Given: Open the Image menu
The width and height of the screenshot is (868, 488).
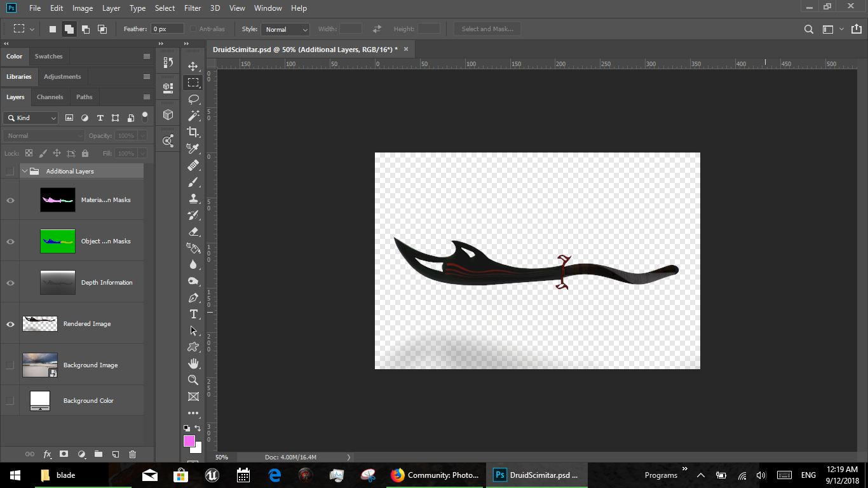Looking at the screenshot, I should [83, 8].
